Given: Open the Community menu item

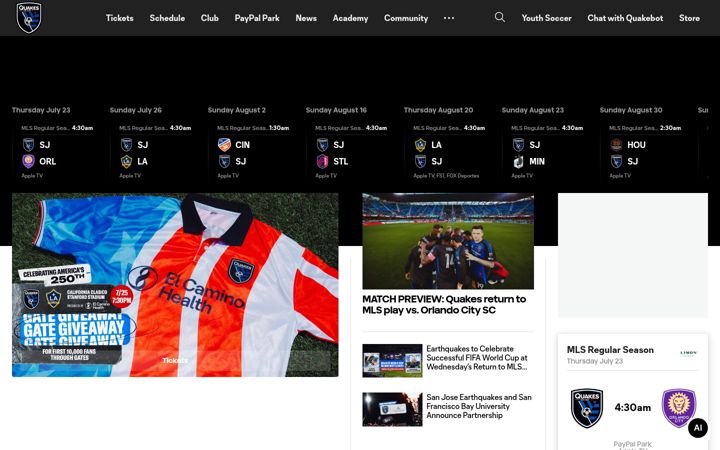Looking at the screenshot, I should [x=406, y=18].
